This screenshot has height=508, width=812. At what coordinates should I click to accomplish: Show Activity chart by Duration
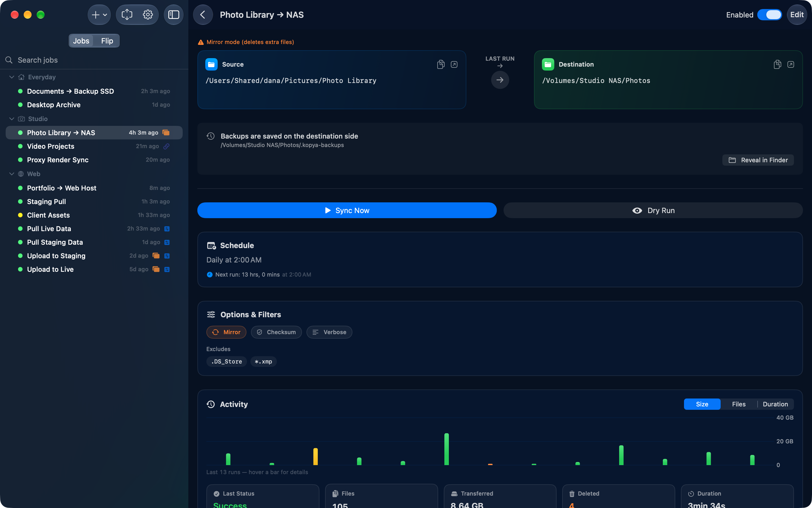(775, 404)
